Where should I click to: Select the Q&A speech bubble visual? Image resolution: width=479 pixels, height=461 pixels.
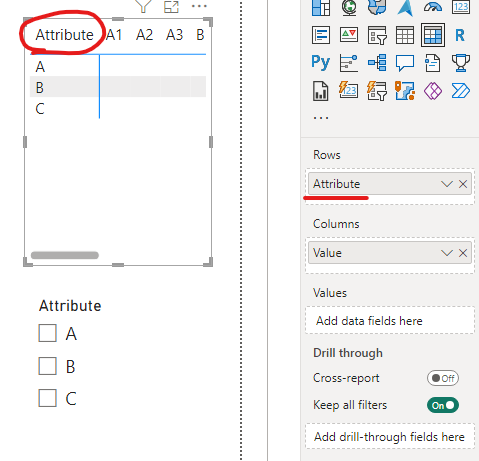(x=405, y=63)
